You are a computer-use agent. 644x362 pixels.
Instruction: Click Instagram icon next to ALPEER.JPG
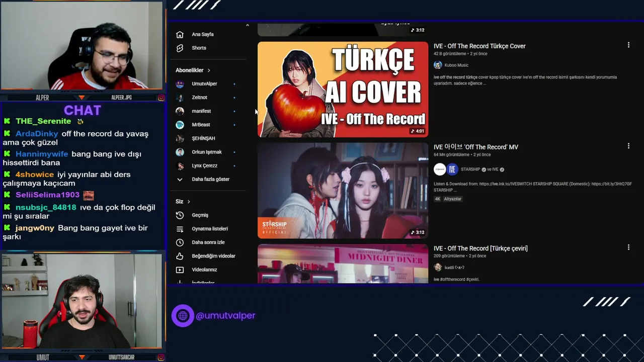pyautogui.click(x=161, y=98)
